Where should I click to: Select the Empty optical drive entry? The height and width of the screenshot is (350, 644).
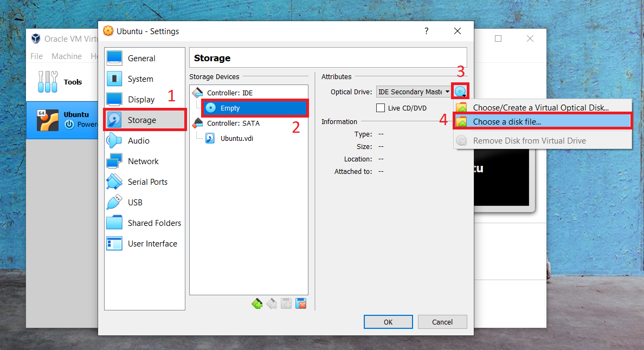click(x=255, y=108)
